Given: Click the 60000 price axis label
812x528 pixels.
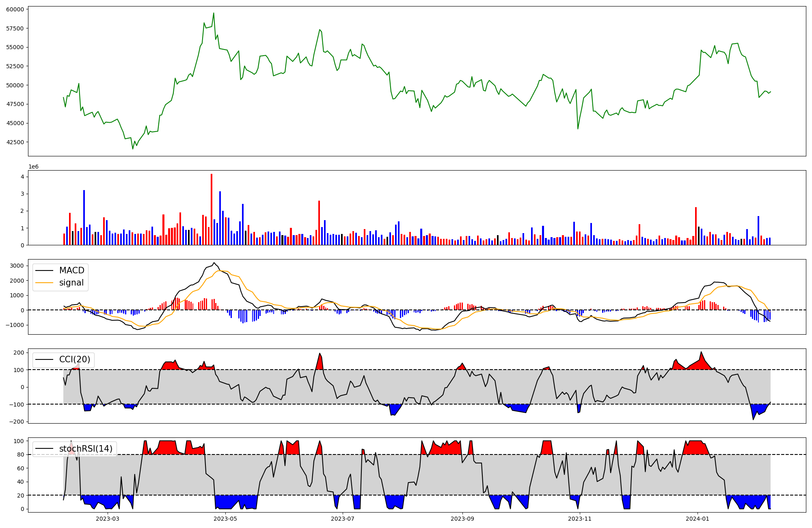Looking at the screenshot, I should (x=15, y=9).
